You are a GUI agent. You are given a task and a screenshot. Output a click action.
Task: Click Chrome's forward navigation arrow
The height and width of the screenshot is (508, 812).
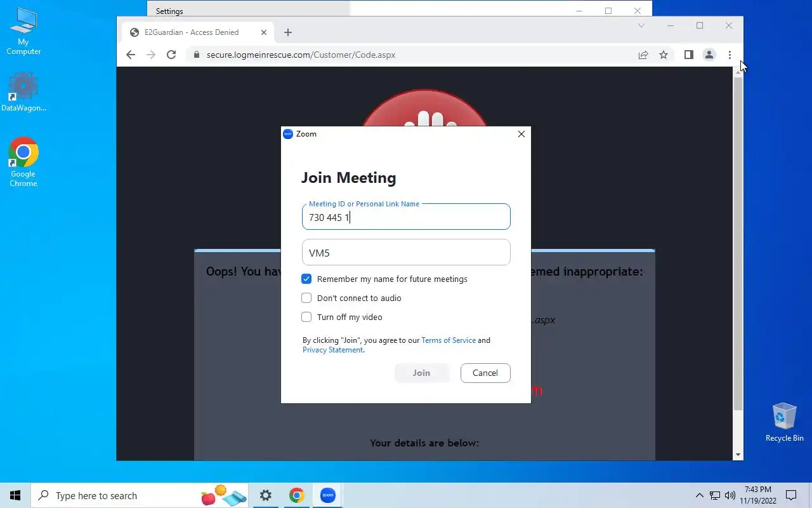pyautogui.click(x=151, y=55)
